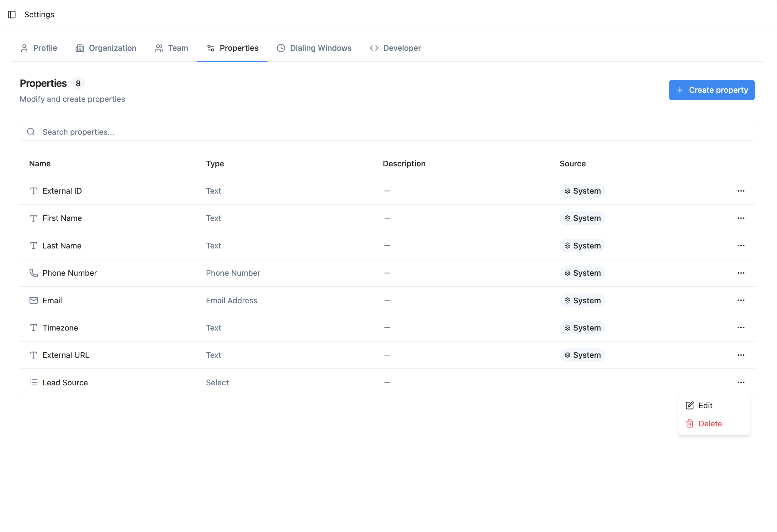Go to the Organization tab
The height and width of the screenshot is (532, 777).
point(106,48)
